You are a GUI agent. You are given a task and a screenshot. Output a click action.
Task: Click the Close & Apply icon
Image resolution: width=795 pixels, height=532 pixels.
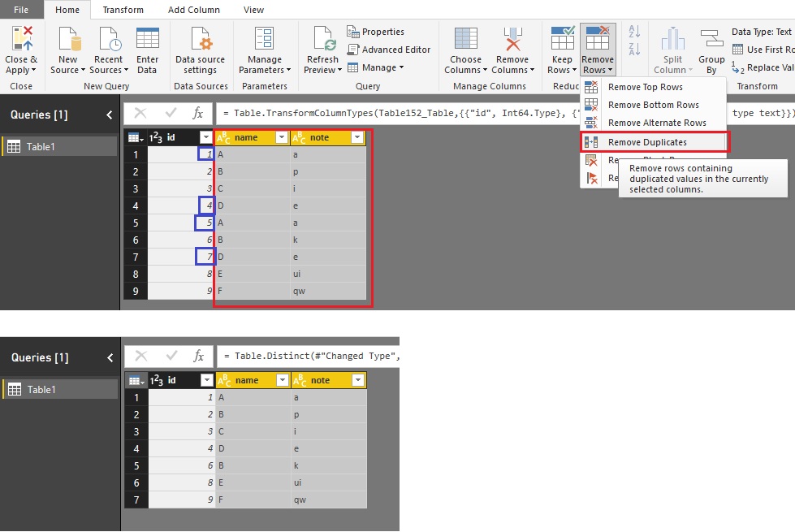point(22,39)
